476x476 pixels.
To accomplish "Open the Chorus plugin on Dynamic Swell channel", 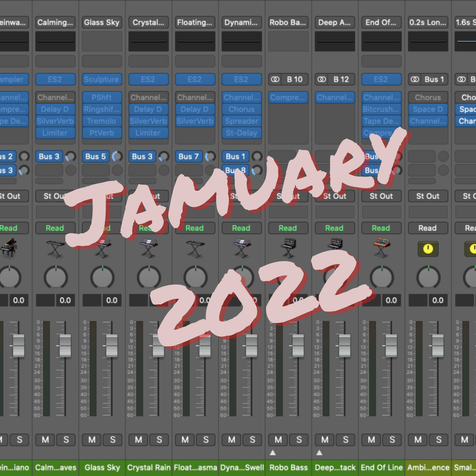I will pyautogui.click(x=241, y=109).
